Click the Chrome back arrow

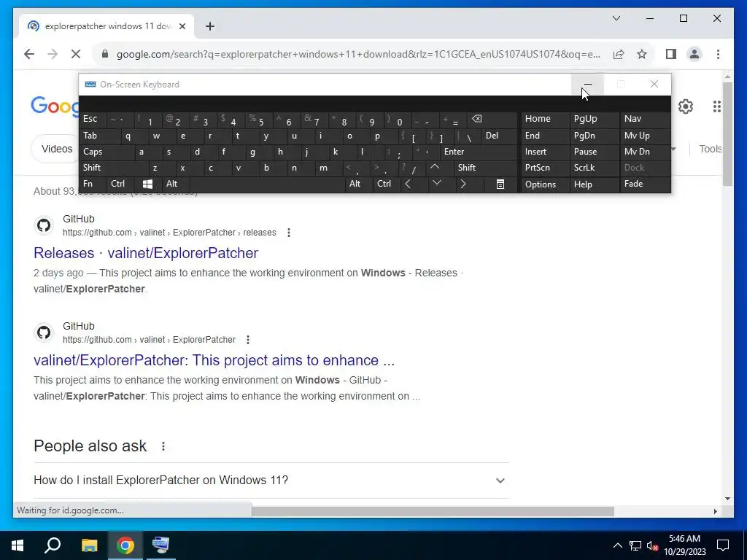pyautogui.click(x=29, y=54)
